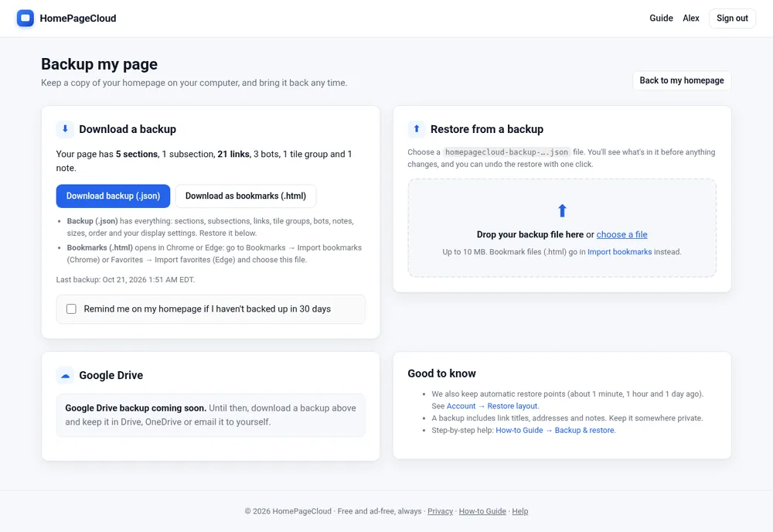Click the Backup (.json) explanation bullet
773x532 pixels.
pyautogui.click(x=210, y=227)
